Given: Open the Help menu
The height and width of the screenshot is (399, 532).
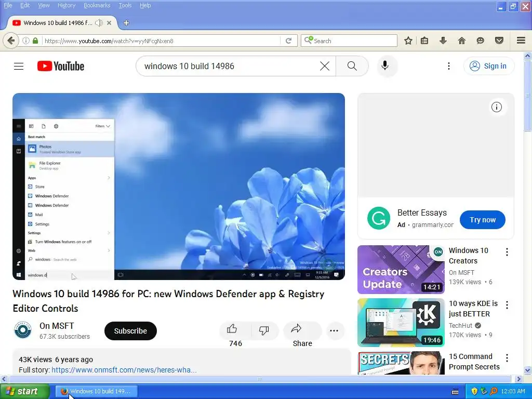Looking at the screenshot, I should (x=145, y=5).
